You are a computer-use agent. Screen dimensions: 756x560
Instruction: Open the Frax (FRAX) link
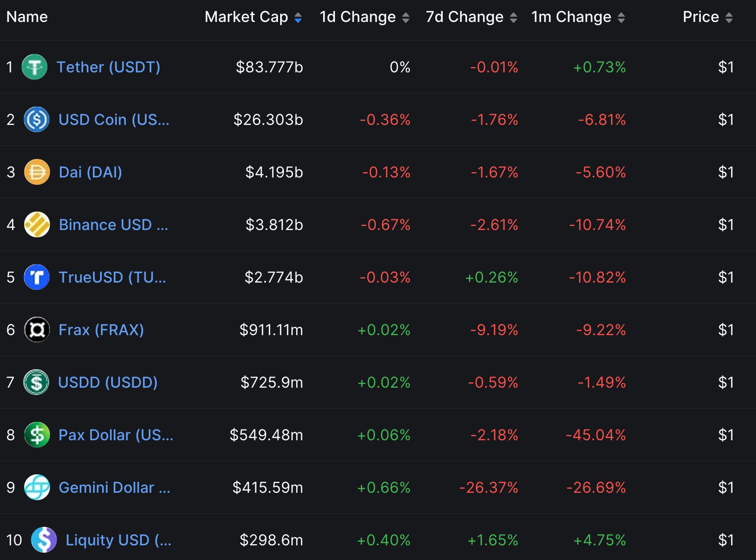pyautogui.click(x=101, y=330)
